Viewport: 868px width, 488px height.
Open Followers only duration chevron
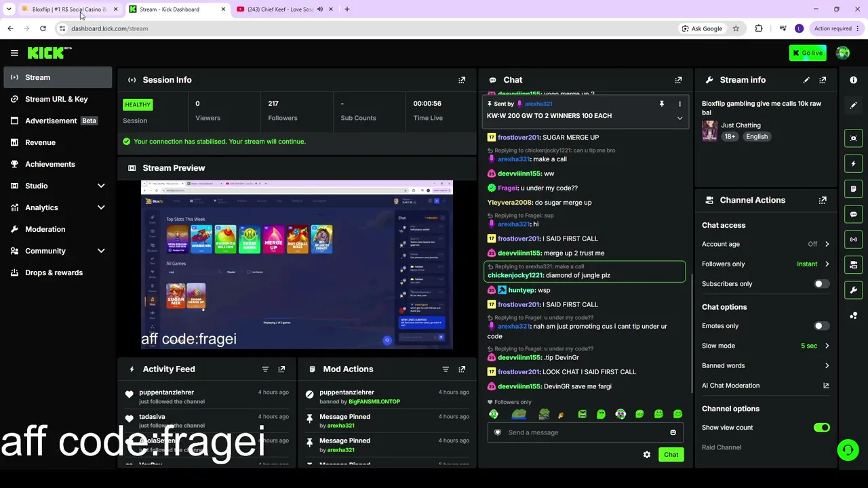pos(827,264)
